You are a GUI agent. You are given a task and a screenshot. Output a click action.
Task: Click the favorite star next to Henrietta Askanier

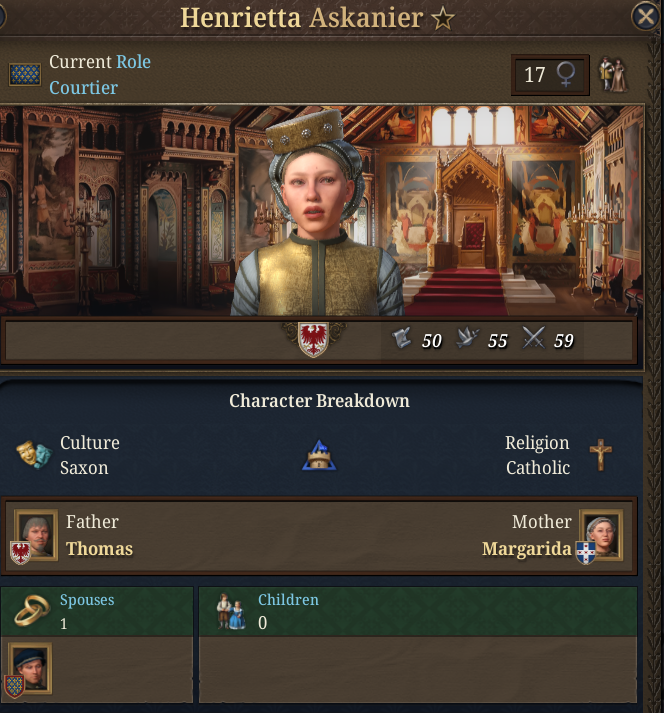tap(443, 19)
